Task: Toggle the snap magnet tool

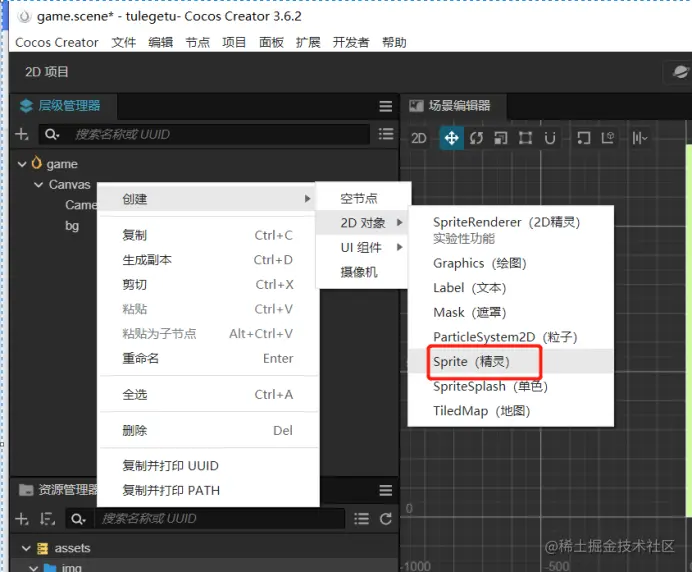Action: click(x=550, y=138)
